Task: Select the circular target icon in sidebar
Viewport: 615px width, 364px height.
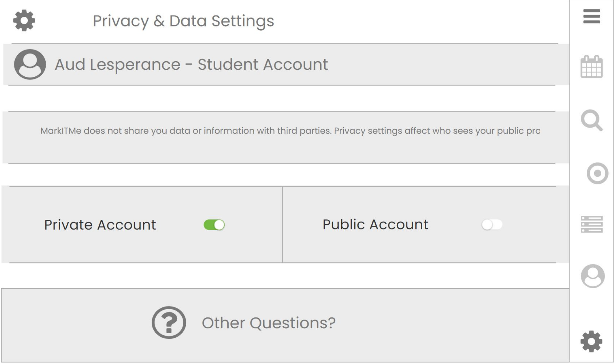Action: pos(597,173)
